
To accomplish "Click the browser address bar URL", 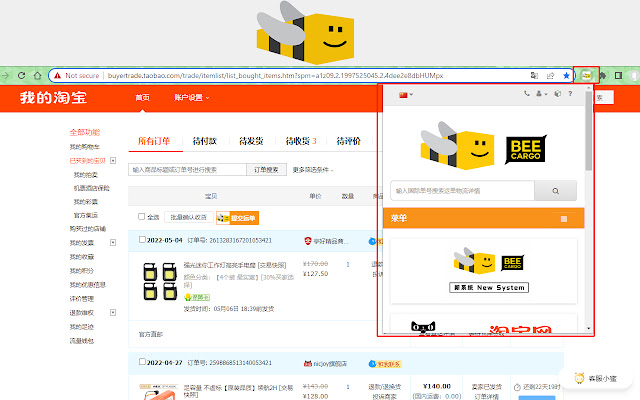I will (x=276, y=76).
